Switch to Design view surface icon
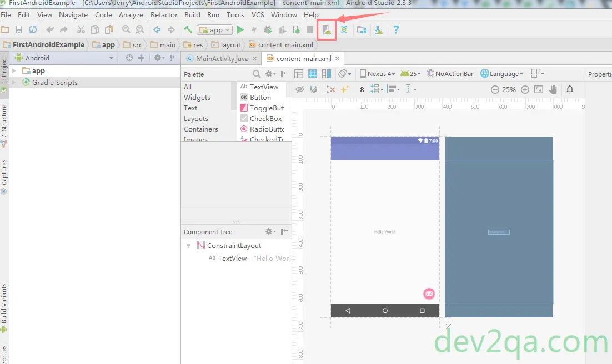 [299, 74]
